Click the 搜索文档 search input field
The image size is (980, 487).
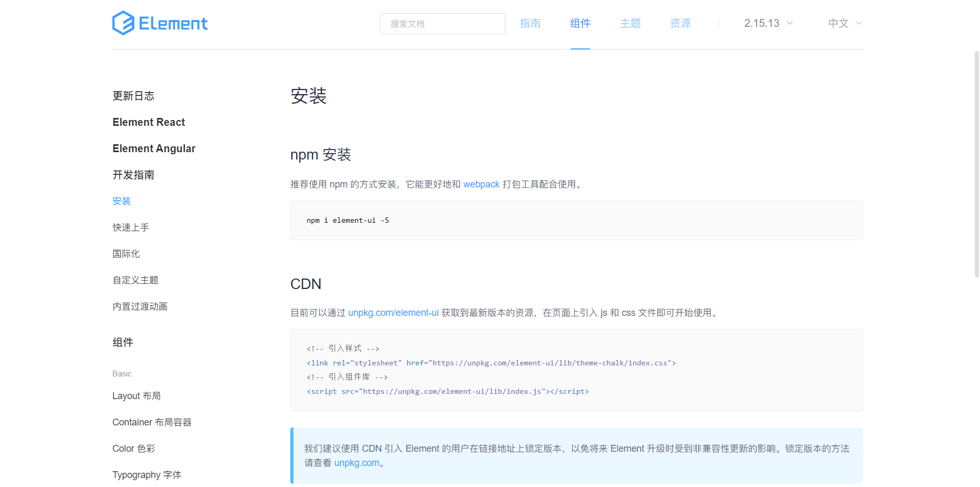coord(442,24)
